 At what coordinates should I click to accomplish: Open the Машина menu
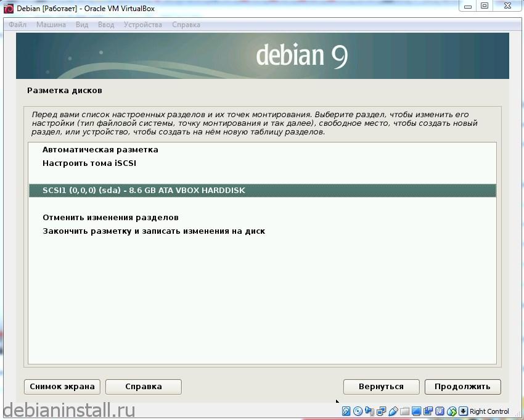click(51, 25)
